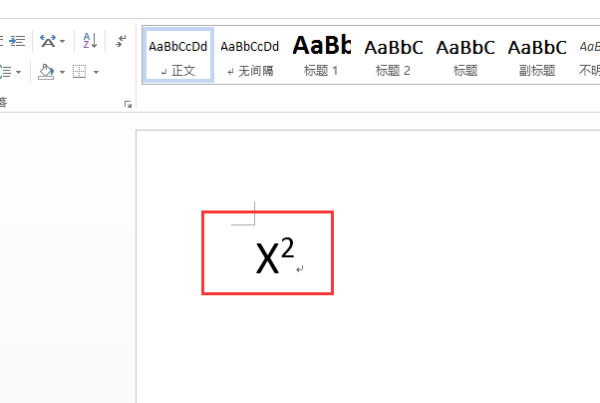The image size is (600, 403).
Task: Click the Asian Layout text direction icon
Action: (x=48, y=41)
